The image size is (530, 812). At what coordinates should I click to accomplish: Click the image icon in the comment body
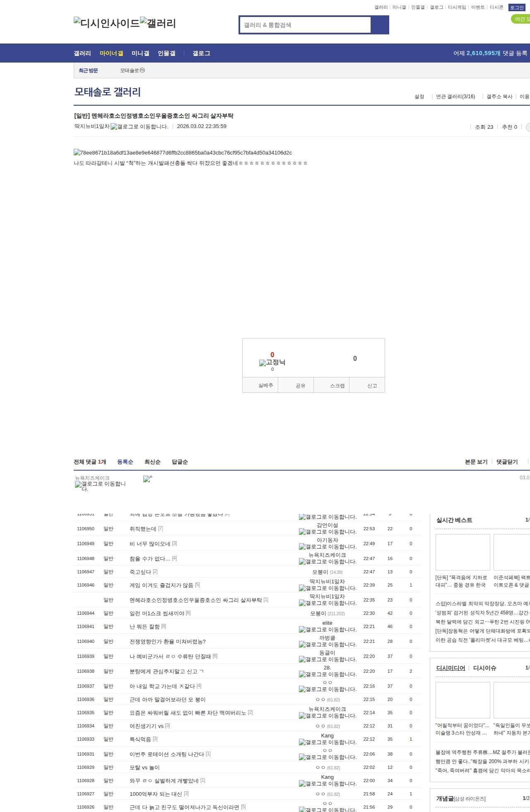[148, 479]
